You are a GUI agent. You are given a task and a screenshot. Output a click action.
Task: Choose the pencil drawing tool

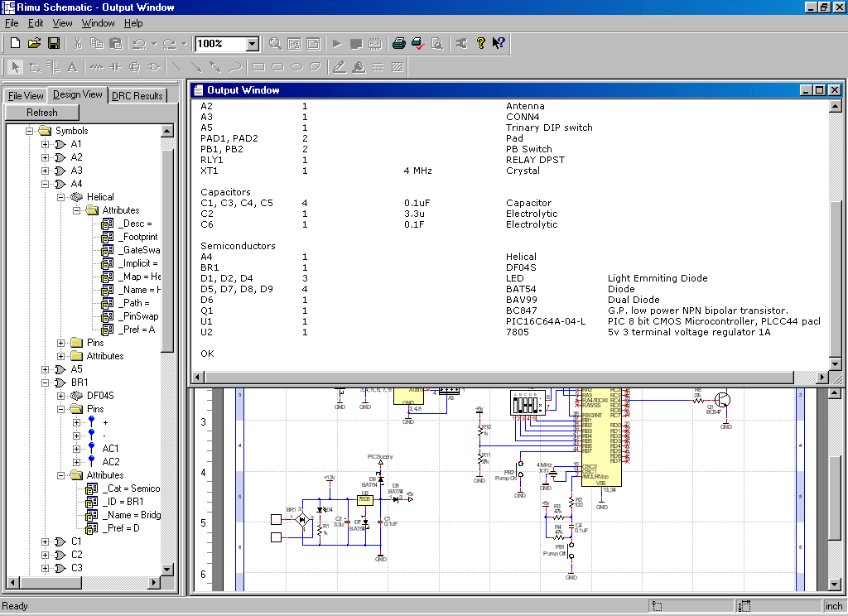point(340,67)
